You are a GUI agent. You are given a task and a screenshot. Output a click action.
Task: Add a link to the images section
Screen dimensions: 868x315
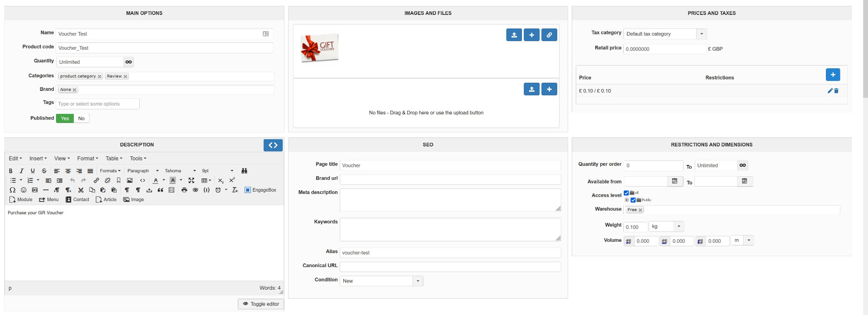click(x=549, y=35)
